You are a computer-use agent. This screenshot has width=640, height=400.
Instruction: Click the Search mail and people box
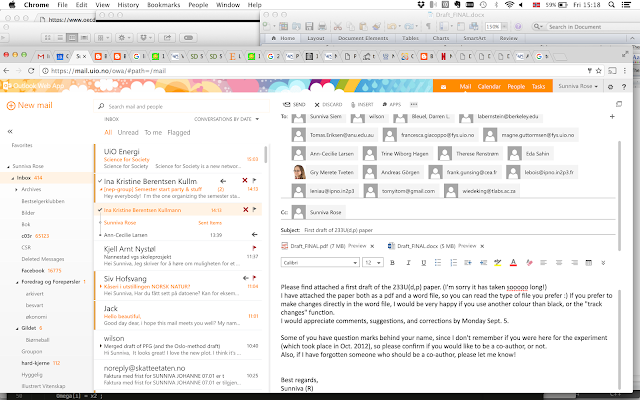(182, 107)
